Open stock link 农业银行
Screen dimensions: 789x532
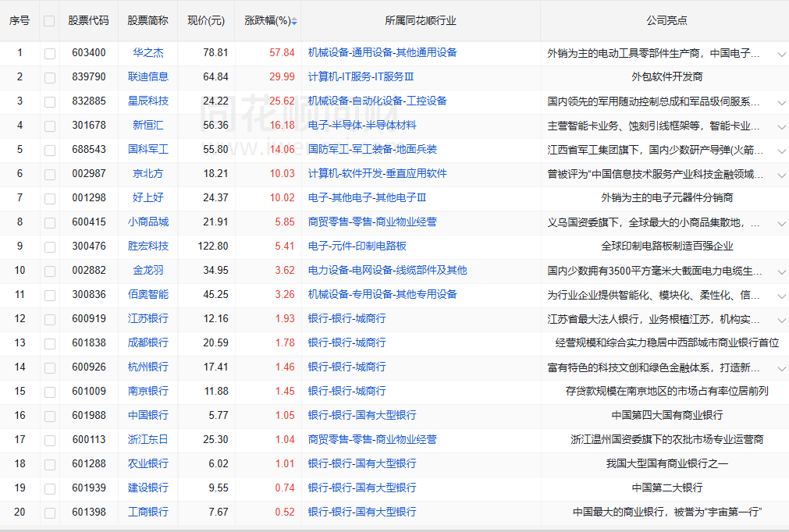tap(148, 463)
